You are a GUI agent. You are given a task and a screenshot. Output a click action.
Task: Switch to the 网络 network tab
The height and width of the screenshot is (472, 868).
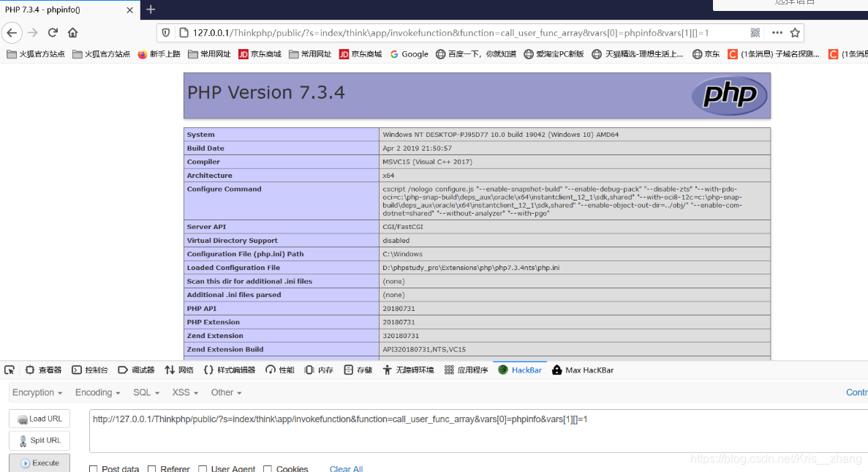pyautogui.click(x=179, y=370)
